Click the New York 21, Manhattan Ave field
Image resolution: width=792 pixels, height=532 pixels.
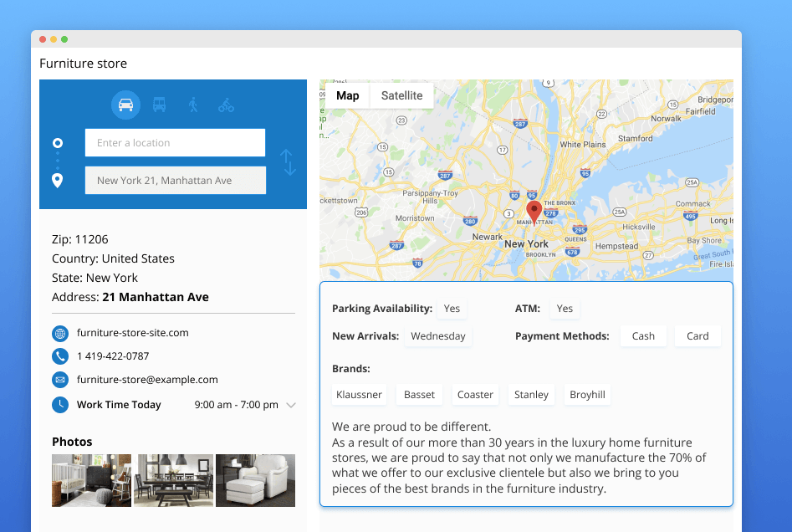[x=175, y=181]
